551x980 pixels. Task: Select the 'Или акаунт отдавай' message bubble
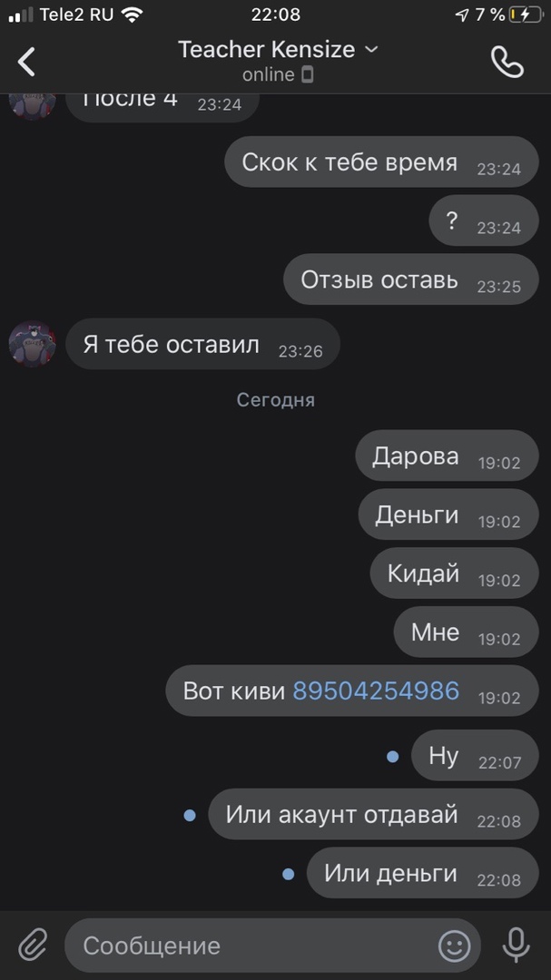point(373,814)
